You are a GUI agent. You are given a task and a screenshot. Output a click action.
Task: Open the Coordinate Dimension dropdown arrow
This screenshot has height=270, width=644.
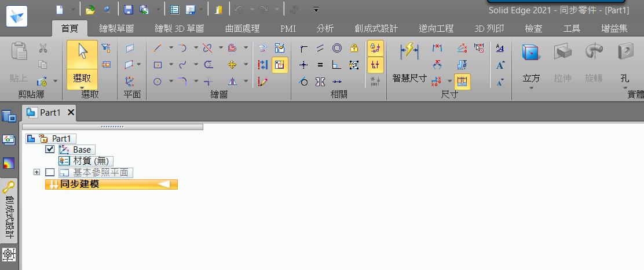coord(449,82)
